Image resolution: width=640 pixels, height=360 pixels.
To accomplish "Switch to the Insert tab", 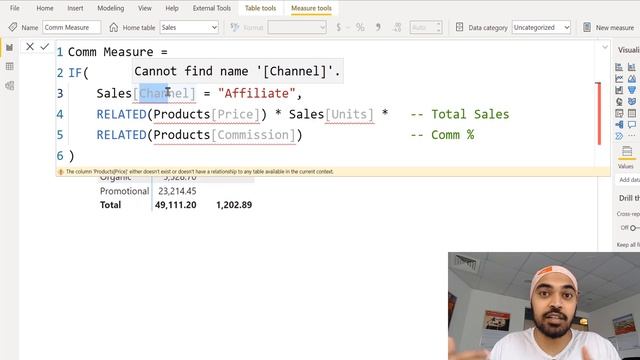I will [75, 8].
